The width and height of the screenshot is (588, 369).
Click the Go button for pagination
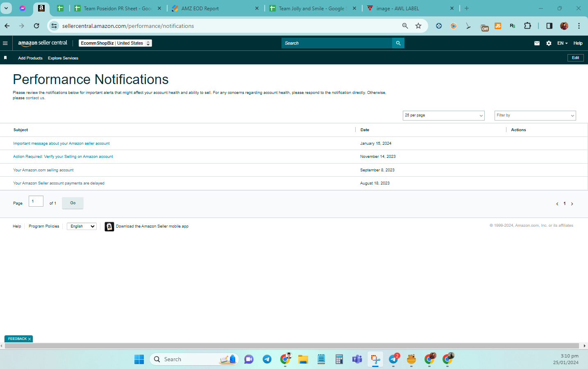tap(73, 203)
